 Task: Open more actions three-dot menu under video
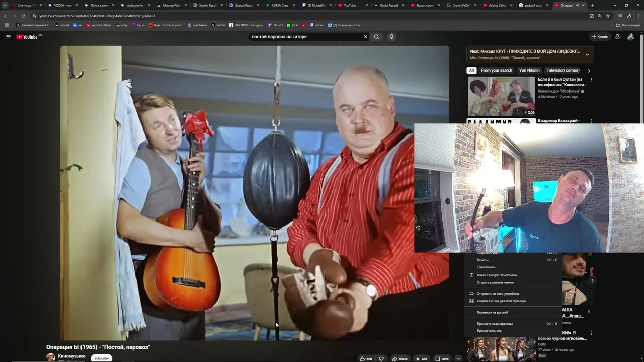[x=458, y=359]
